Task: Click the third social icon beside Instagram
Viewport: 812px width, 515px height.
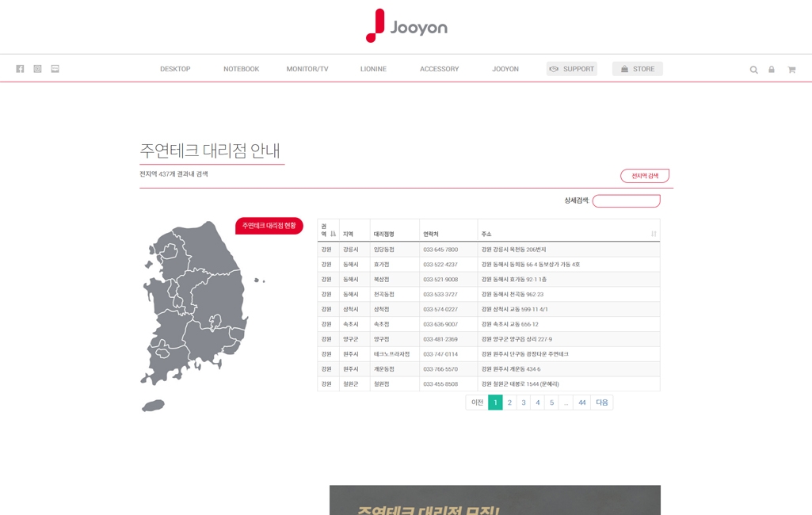Action: click(x=55, y=69)
